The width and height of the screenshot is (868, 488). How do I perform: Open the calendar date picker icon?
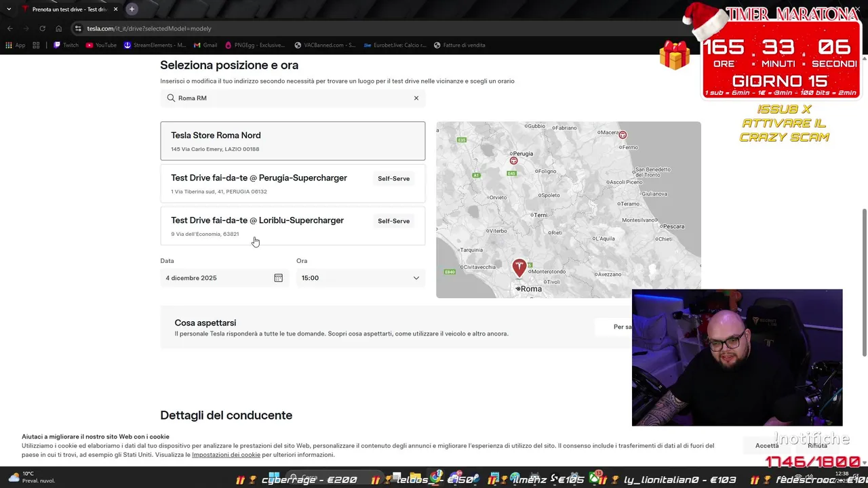click(x=278, y=278)
